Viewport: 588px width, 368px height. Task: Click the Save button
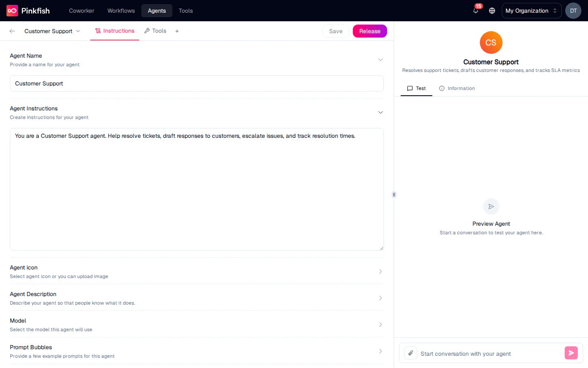coord(336,31)
